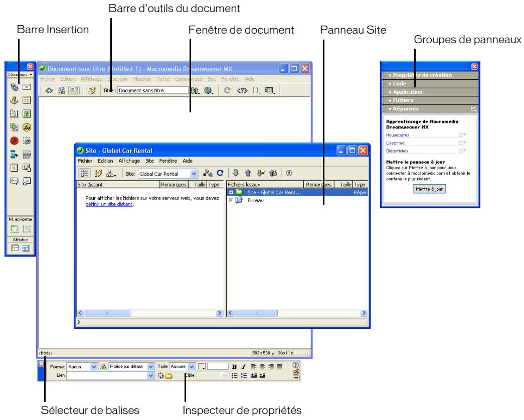Screen dimensions: 524x420
Task: Insert an Email Link from the Insert bar
Action: click(27, 87)
